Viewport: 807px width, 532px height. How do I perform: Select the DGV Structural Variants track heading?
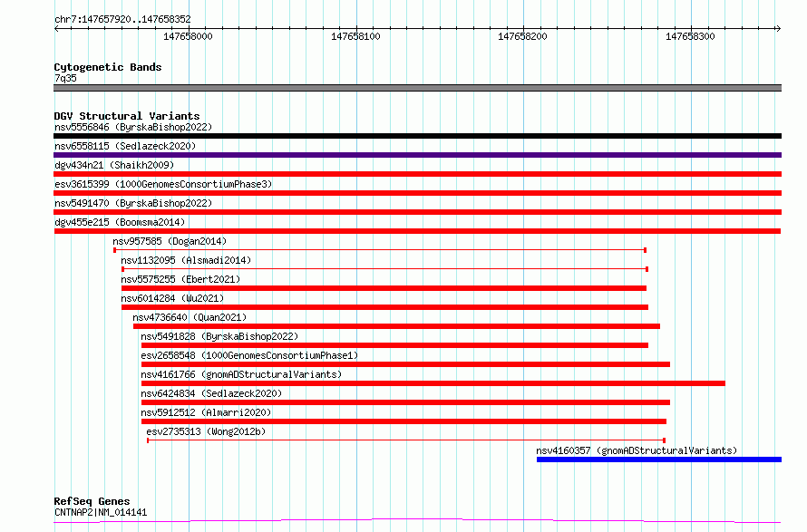tap(127, 116)
